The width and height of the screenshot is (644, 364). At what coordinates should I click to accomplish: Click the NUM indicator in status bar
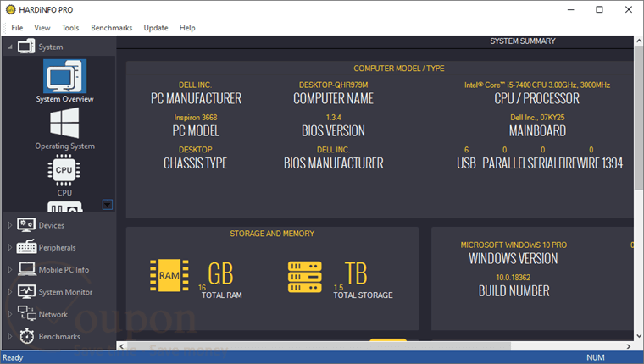coord(595,357)
